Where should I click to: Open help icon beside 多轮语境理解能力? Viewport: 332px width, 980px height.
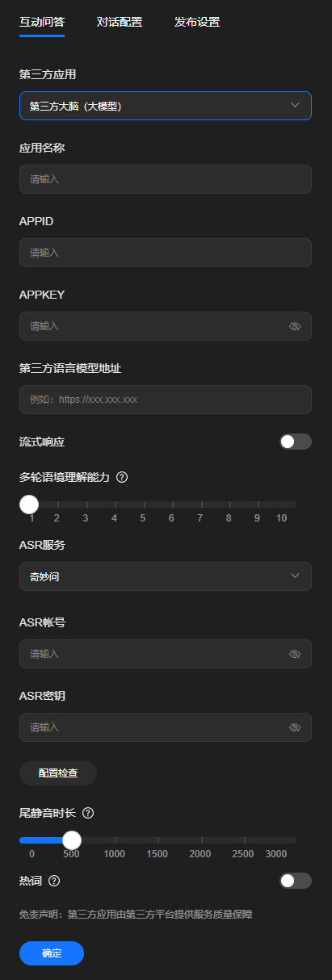pyautogui.click(x=122, y=477)
